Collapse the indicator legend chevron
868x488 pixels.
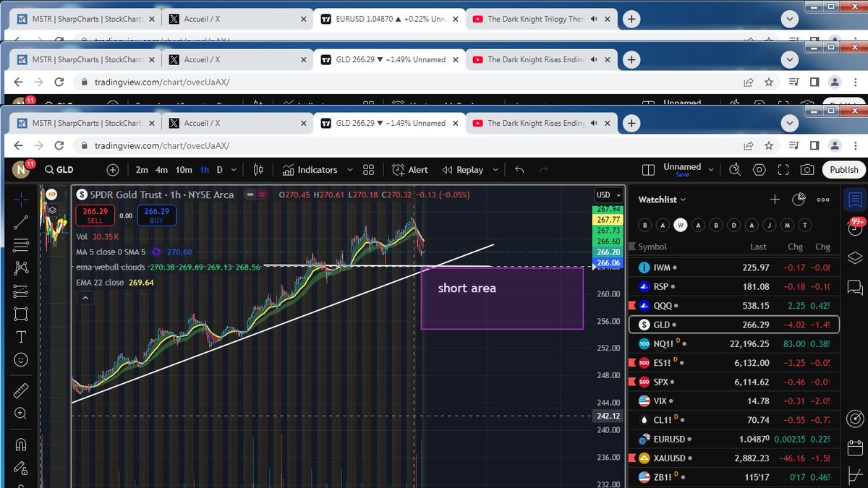coord(85,297)
